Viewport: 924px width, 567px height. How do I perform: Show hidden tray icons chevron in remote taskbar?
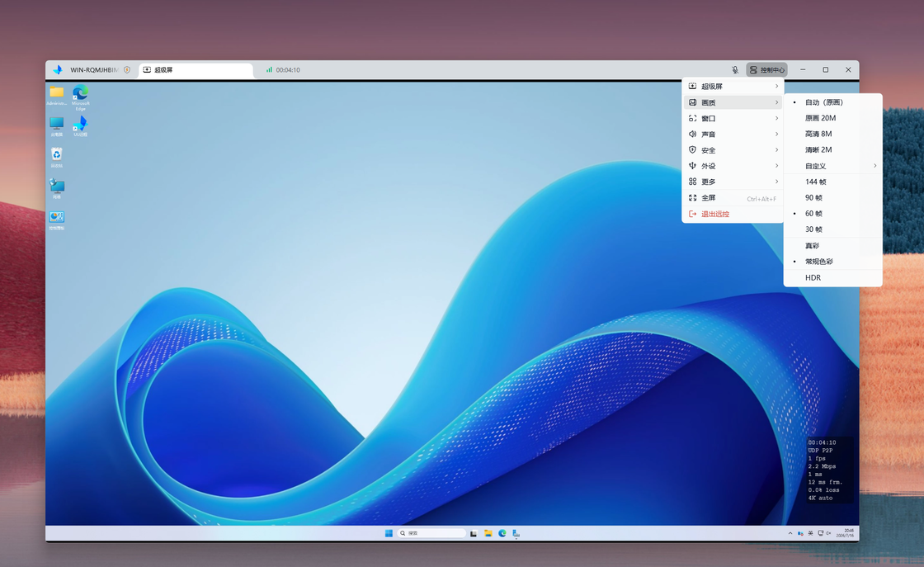790,533
